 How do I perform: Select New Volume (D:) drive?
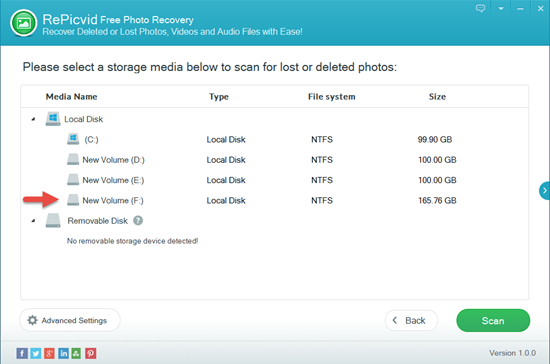click(x=274, y=160)
